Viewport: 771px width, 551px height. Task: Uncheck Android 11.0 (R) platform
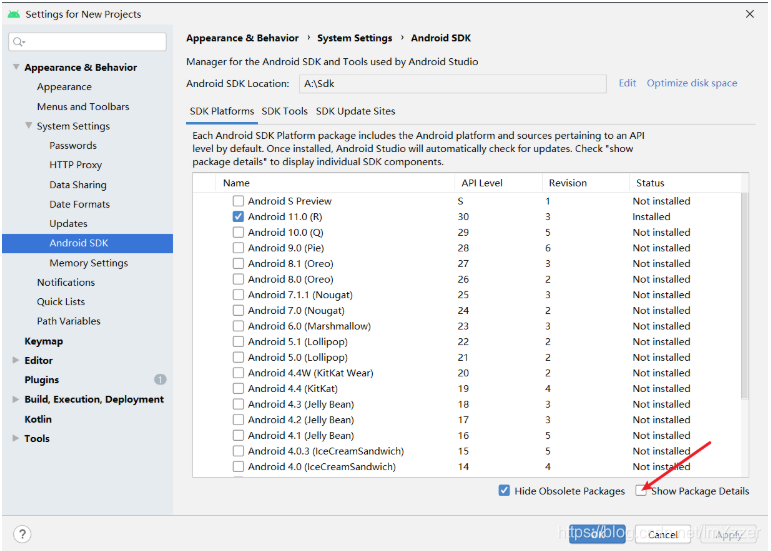click(238, 216)
